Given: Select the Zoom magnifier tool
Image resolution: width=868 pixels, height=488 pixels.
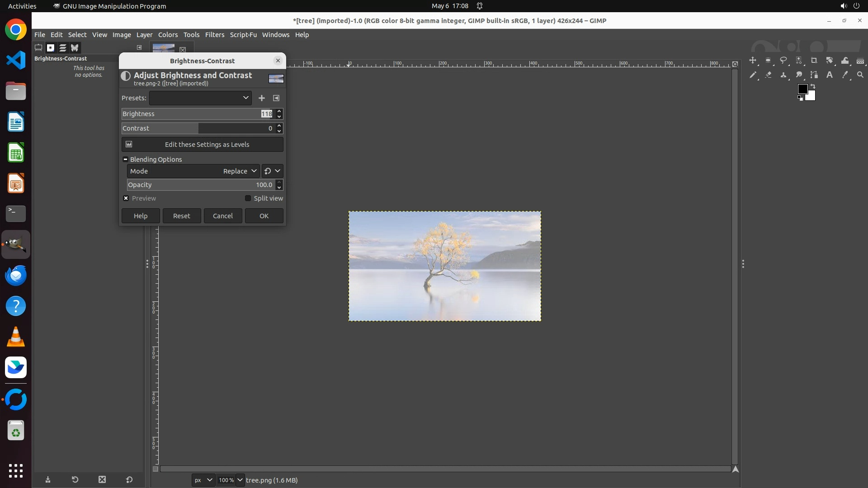Looking at the screenshot, I should [860, 75].
